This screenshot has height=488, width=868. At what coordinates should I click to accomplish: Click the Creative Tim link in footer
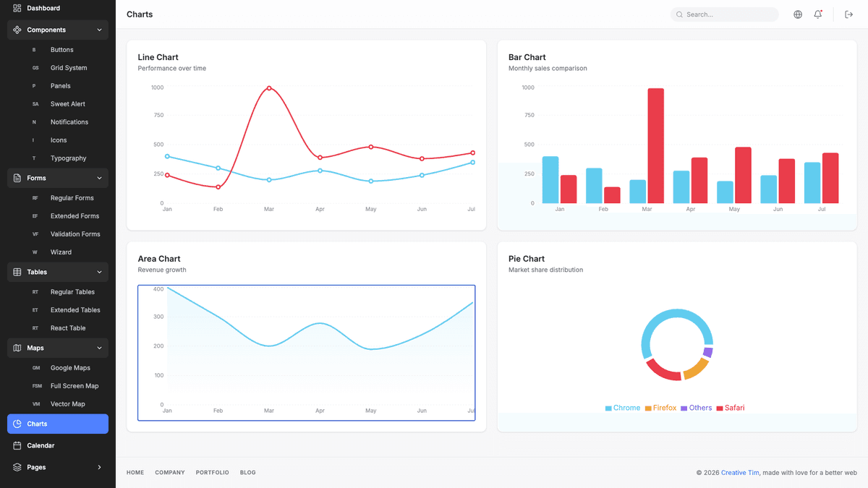pyautogui.click(x=739, y=472)
